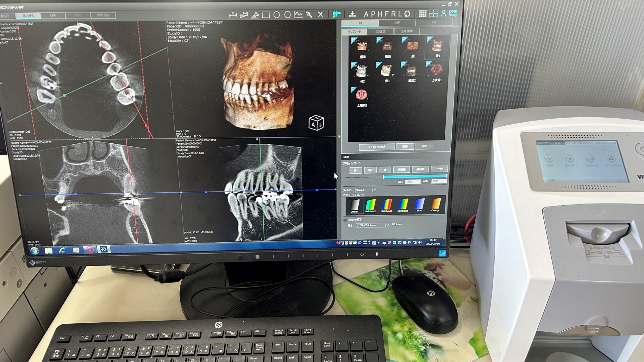This screenshot has width=644, height=362.
Task: Select the Rainbow3 color template
Action: (x=403, y=205)
